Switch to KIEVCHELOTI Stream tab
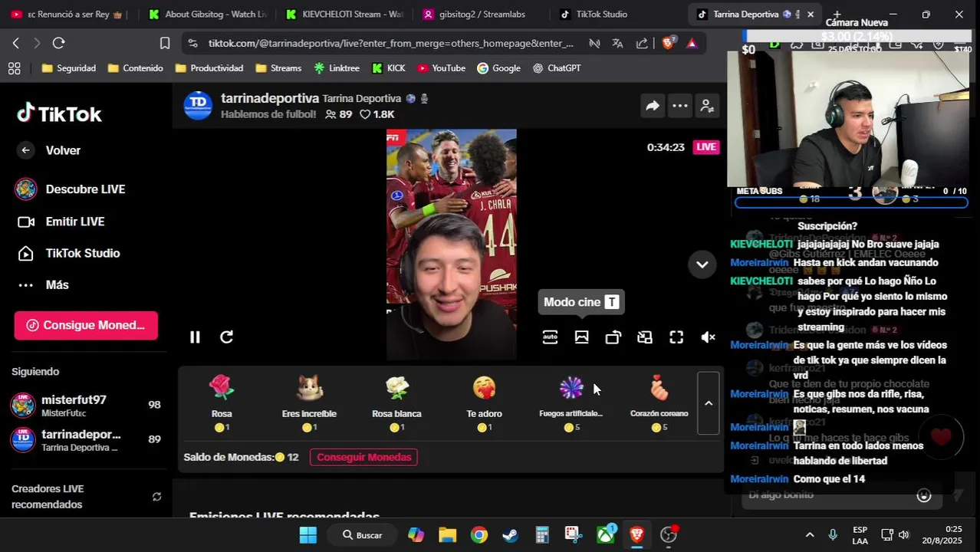 [x=345, y=14]
